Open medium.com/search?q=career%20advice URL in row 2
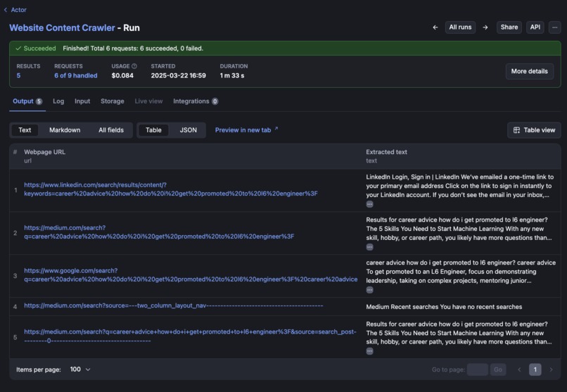The image size is (567, 392). point(159,232)
